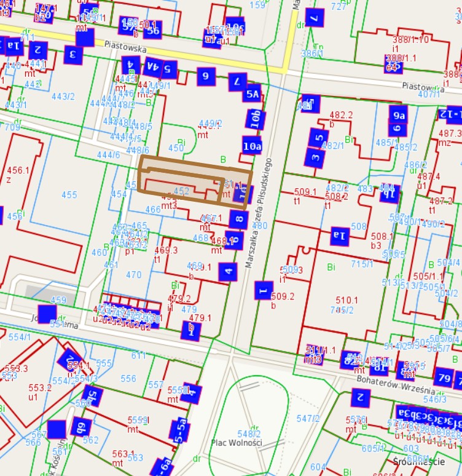Image resolution: width=462 pixels, height=476 pixels.
Task: Select the blue address marker 6b
Action: pyautogui.click(x=79, y=427)
